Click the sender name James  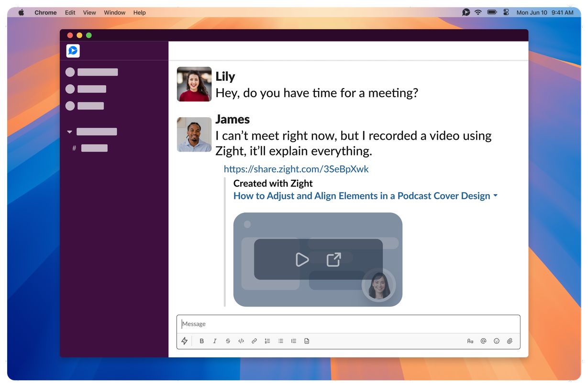233,119
